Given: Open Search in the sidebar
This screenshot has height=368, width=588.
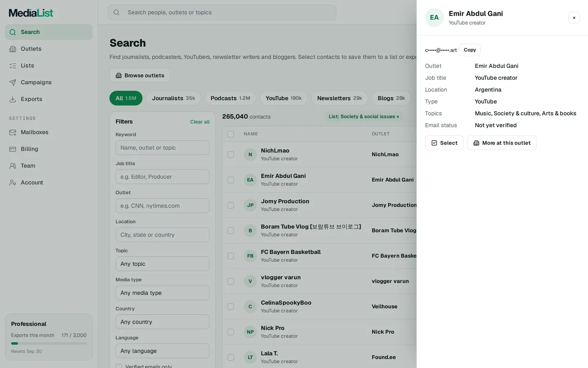Looking at the screenshot, I should point(49,32).
